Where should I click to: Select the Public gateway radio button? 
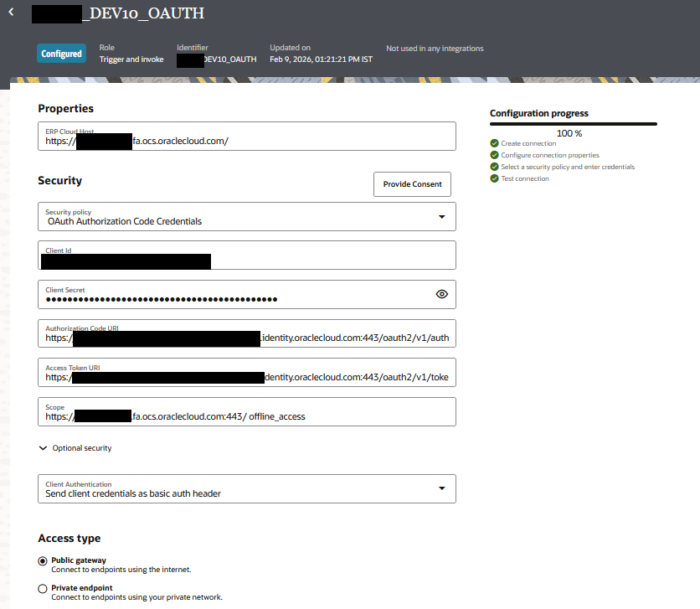pos(43,561)
